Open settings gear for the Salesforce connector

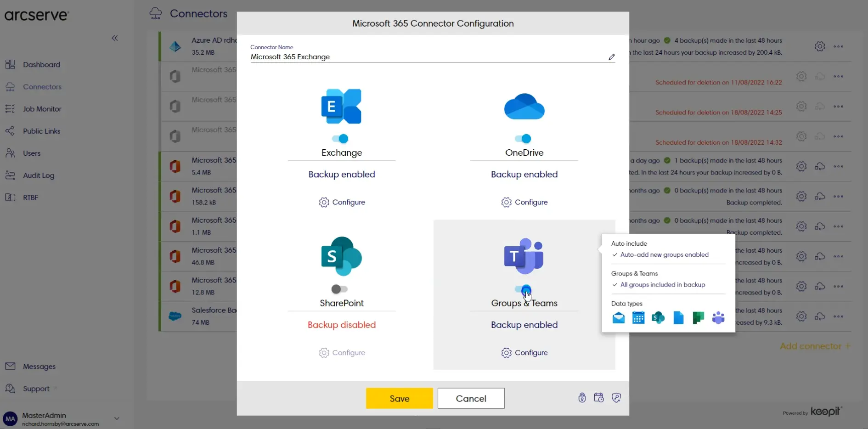pos(801,316)
